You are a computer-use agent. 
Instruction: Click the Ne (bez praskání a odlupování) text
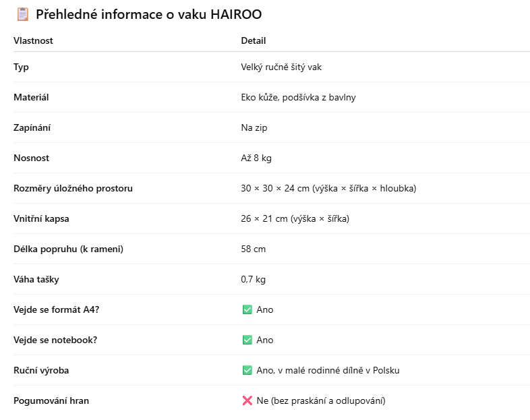[321, 401]
